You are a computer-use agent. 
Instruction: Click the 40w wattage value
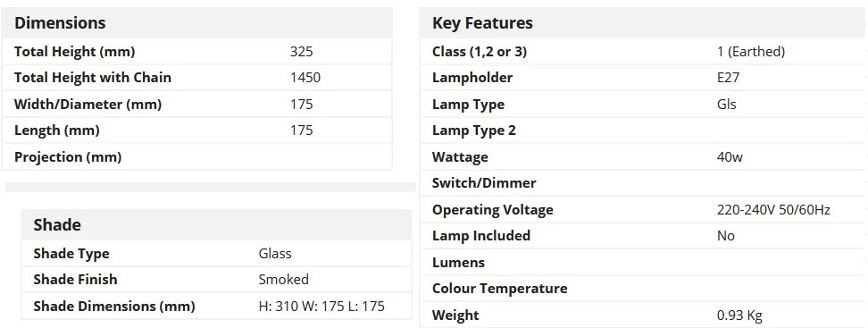point(730,156)
